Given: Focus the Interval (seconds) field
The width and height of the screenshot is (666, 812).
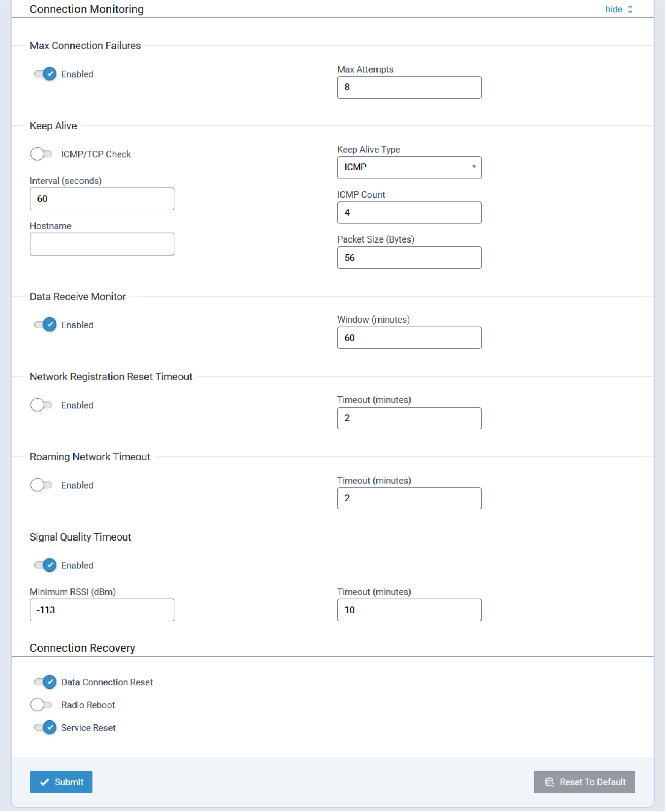Looking at the screenshot, I should [102, 199].
